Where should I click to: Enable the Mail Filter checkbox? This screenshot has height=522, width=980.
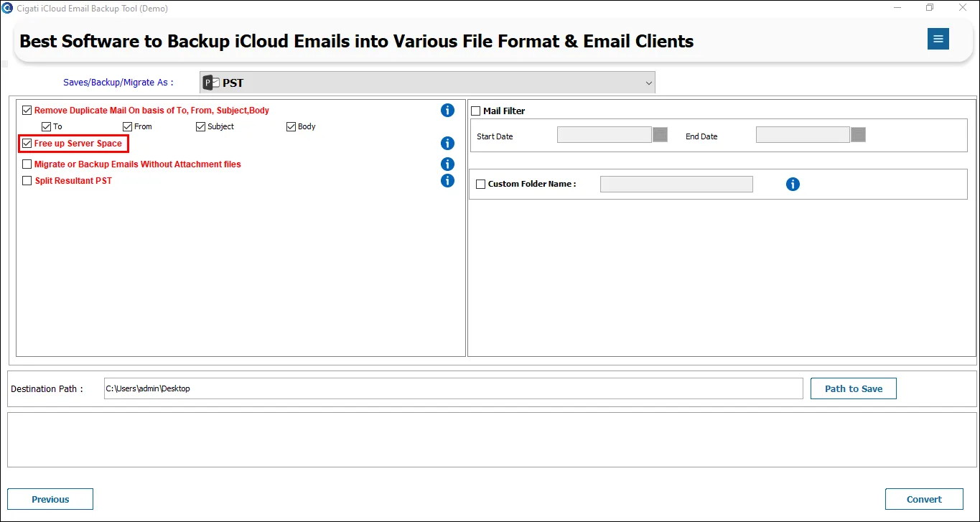point(475,111)
